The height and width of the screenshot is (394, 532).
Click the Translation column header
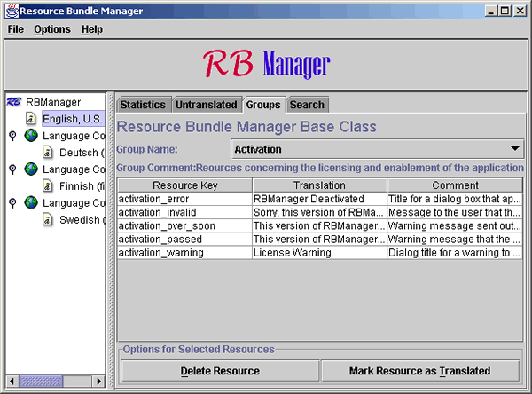319,185
